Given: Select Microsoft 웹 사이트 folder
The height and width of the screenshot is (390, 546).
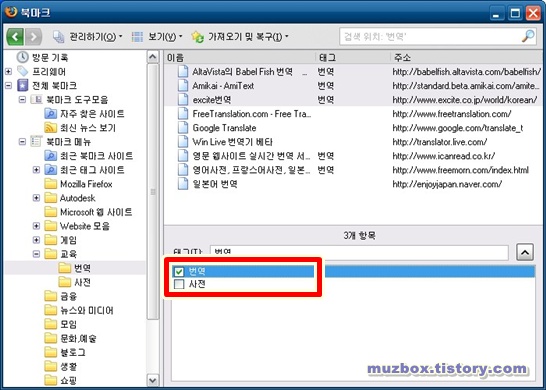Looking at the screenshot, I should 88,212.
